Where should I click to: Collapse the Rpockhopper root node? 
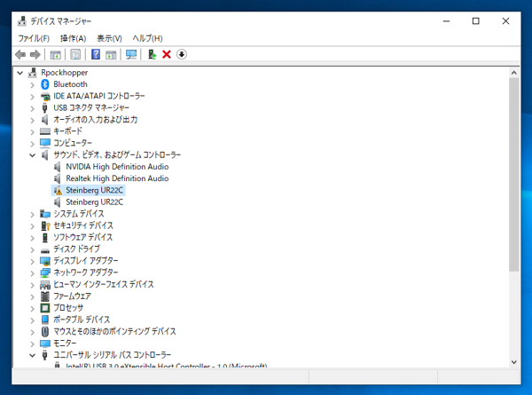click(x=20, y=73)
